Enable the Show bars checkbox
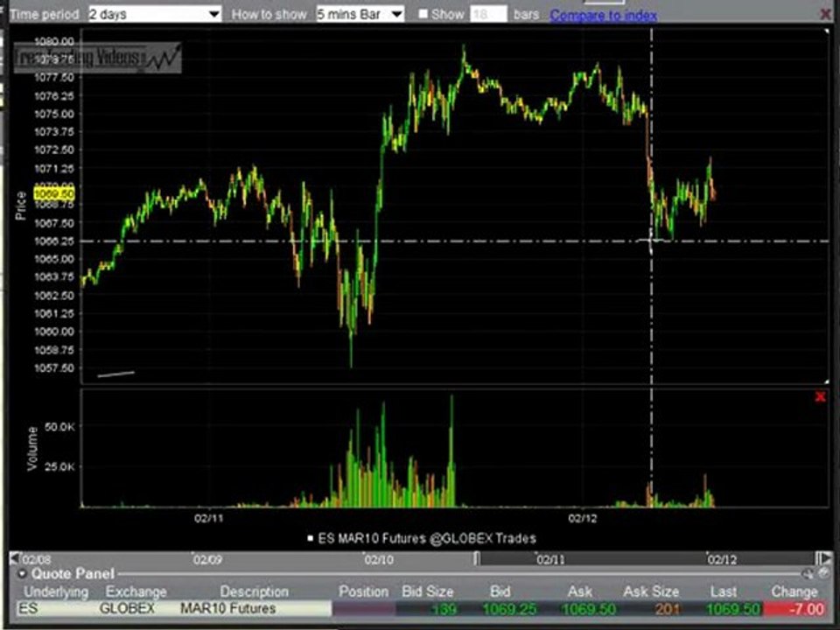The width and height of the screenshot is (840, 630). [x=423, y=14]
